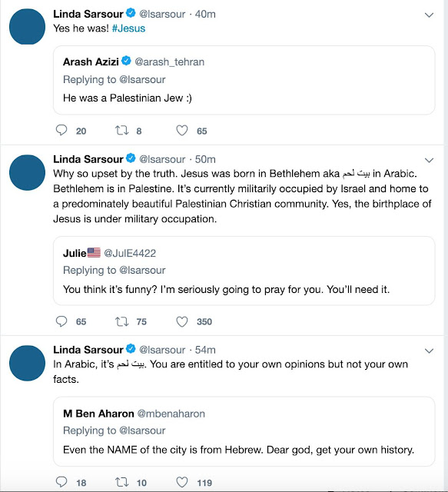This screenshot has width=448, height=492.
Task: Open the chevron menu on the 54m tweet
Action: point(429,351)
